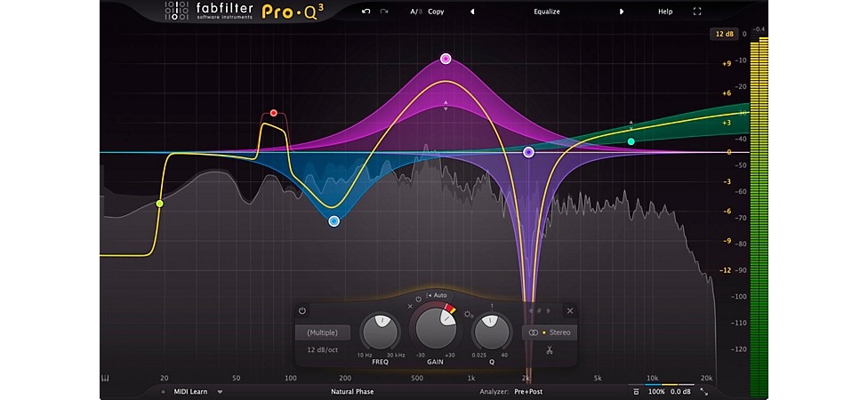Toggle the piano keyboard display icon
The image size is (868, 400).
coord(105,378)
